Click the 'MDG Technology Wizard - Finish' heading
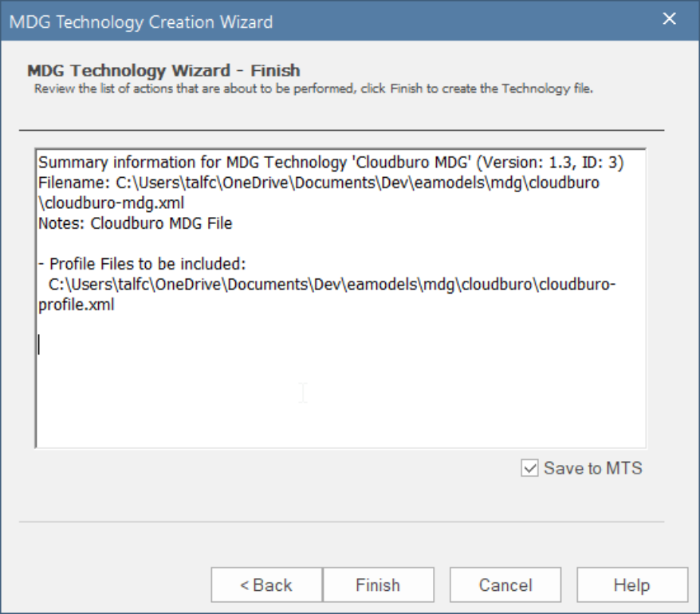 pyautogui.click(x=163, y=70)
